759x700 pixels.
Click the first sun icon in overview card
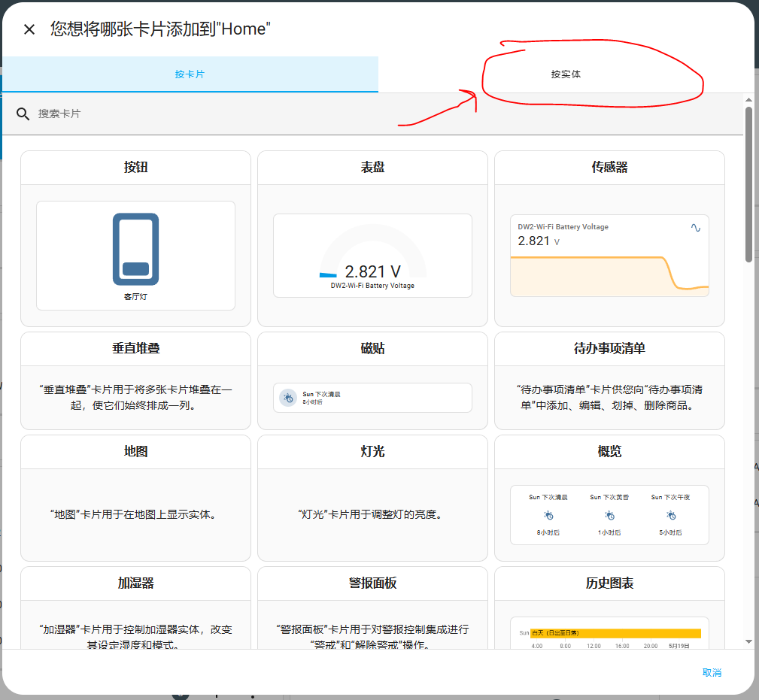[x=548, y=515]
